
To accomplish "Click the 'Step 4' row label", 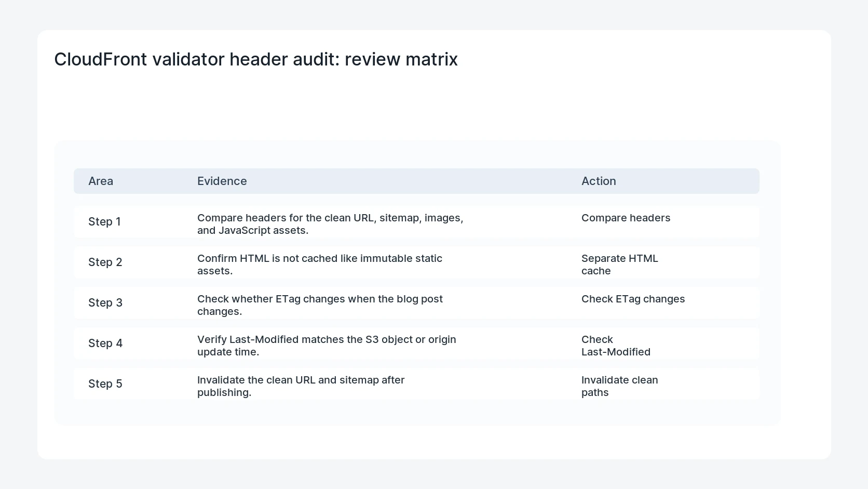I will (x=105, y=343).
